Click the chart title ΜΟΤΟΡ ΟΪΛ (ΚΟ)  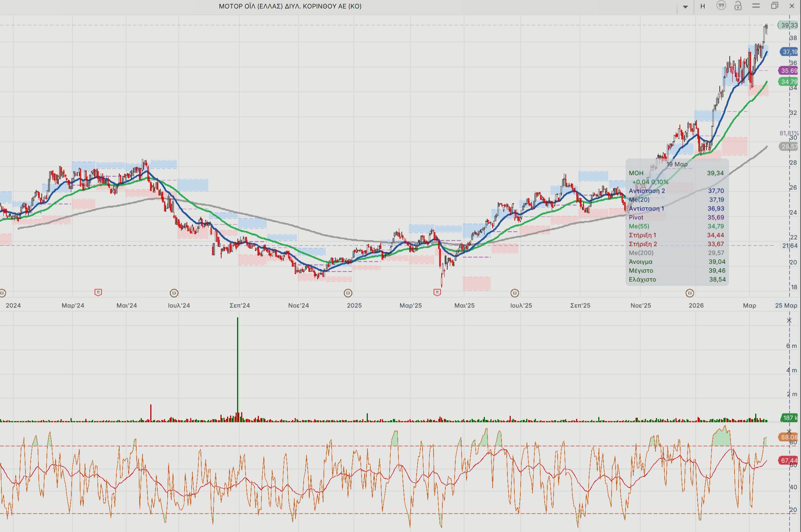click(x=290, y=6)
